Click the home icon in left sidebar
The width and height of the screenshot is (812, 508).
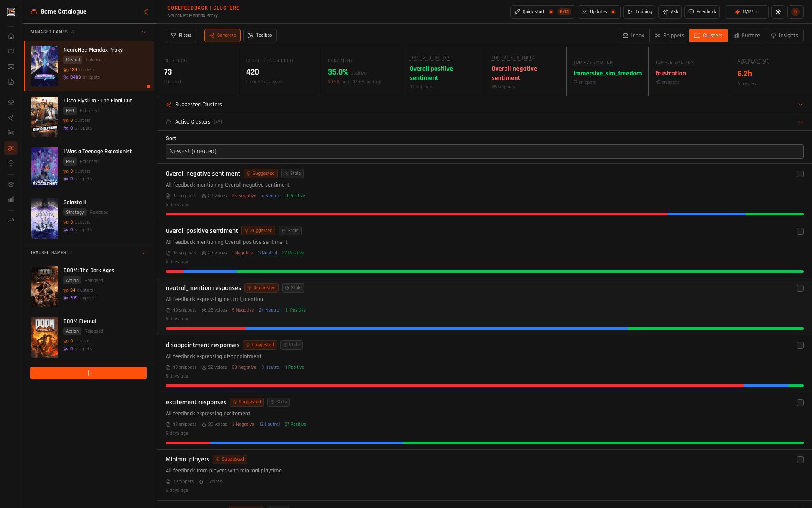point(11,36)
